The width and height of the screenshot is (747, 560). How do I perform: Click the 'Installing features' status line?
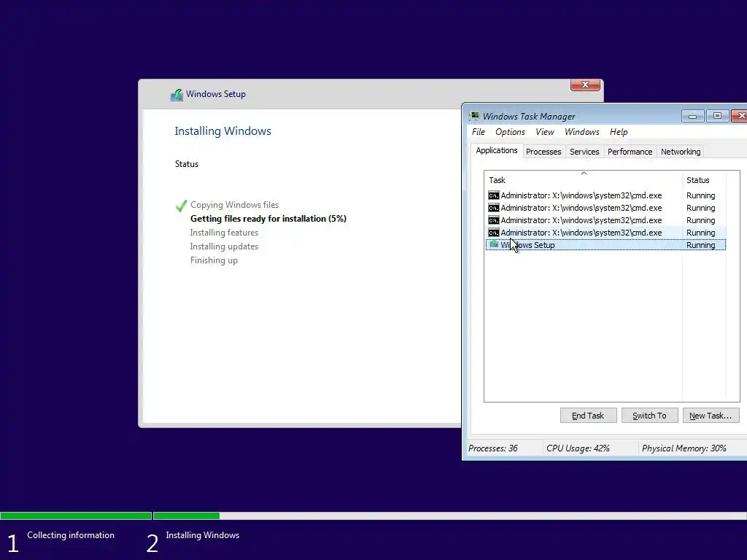tap(224, 233)
